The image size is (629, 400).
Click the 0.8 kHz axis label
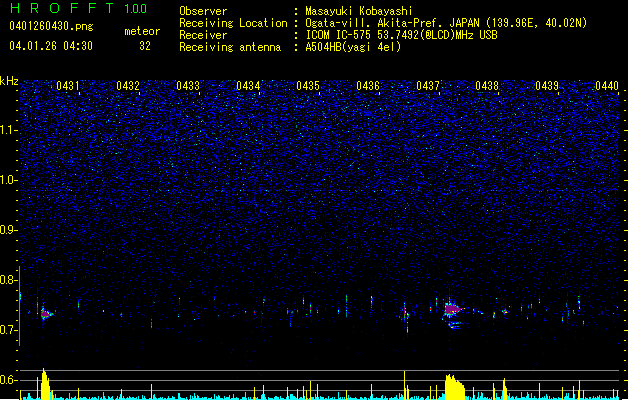coord(8,280)
